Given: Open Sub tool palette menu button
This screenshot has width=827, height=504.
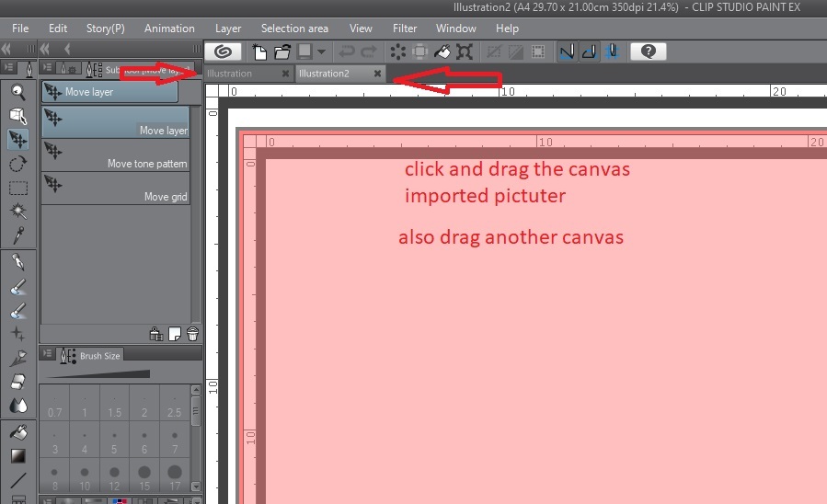Looking at the screenshot, I should (x=48, y=67).
